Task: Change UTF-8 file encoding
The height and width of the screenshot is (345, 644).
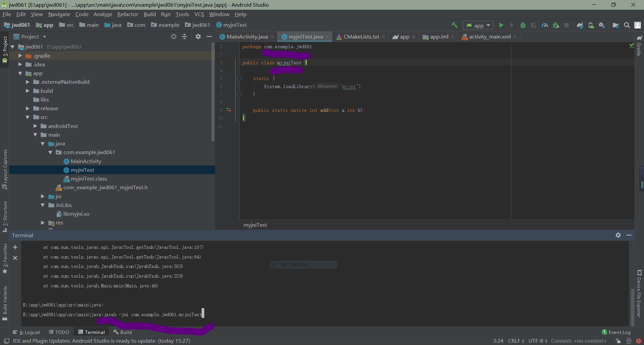Action: pyautogui.click(x=538, y=341)
